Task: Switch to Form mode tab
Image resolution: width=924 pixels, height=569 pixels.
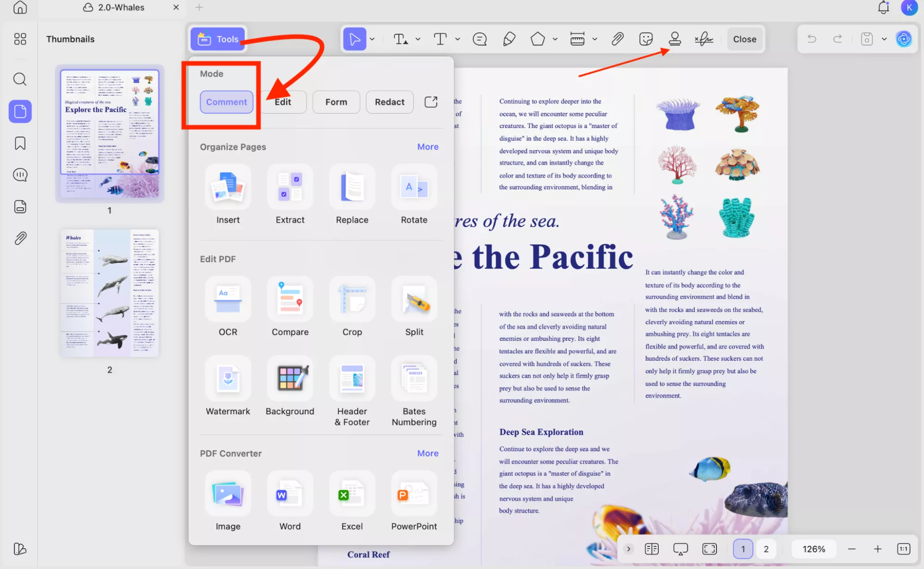Action: pos(336,102)
